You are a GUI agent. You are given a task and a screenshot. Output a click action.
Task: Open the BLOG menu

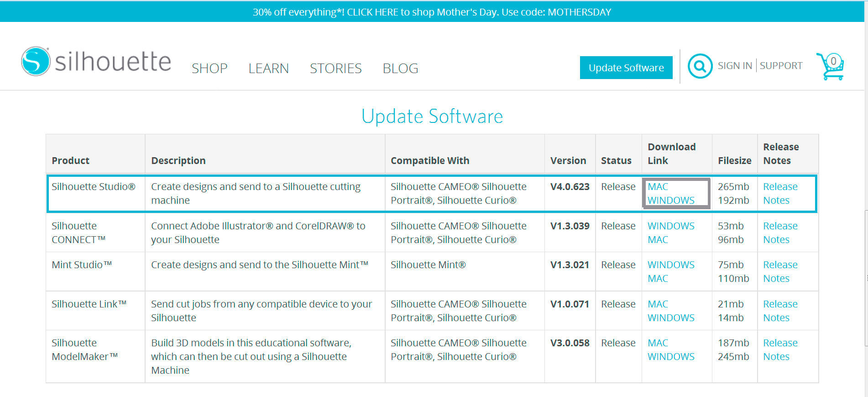coord(400,69)
